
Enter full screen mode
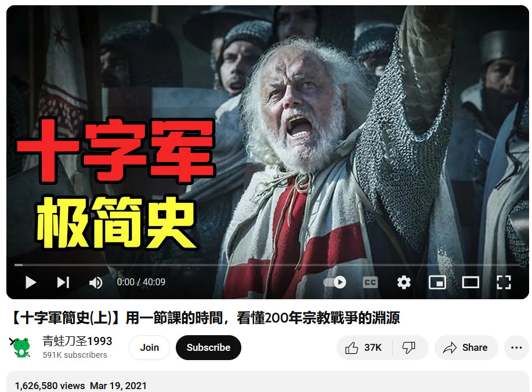(504, 282)
